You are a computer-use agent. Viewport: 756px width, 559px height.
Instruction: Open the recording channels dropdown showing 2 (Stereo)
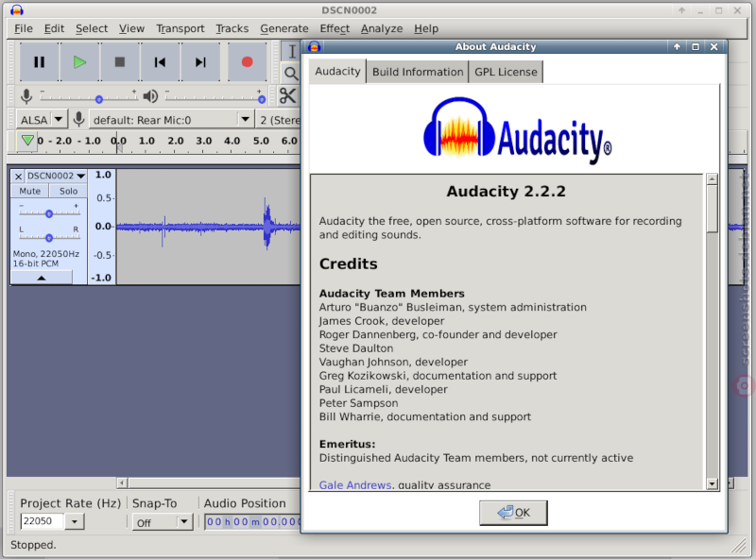pos(279,120)
